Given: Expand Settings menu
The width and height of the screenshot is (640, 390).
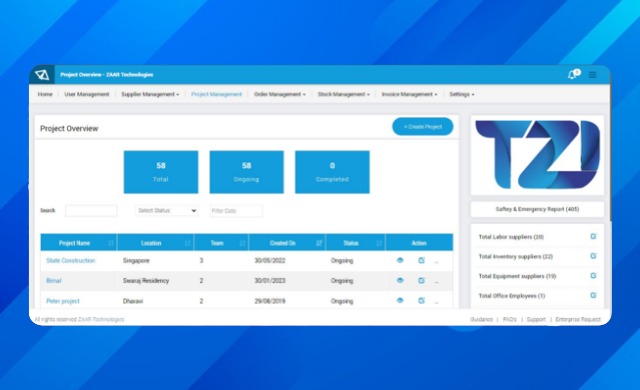Looking at the screenshot, I should (462, 94).
